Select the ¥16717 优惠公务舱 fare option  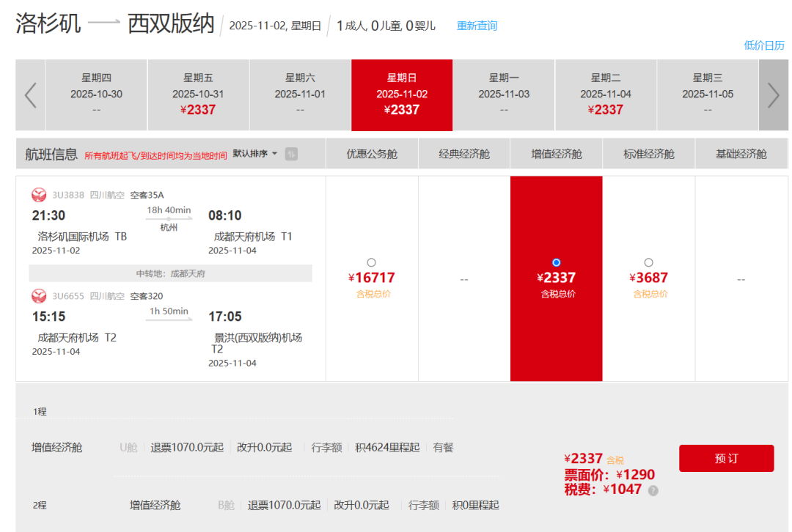coord(371,262)
